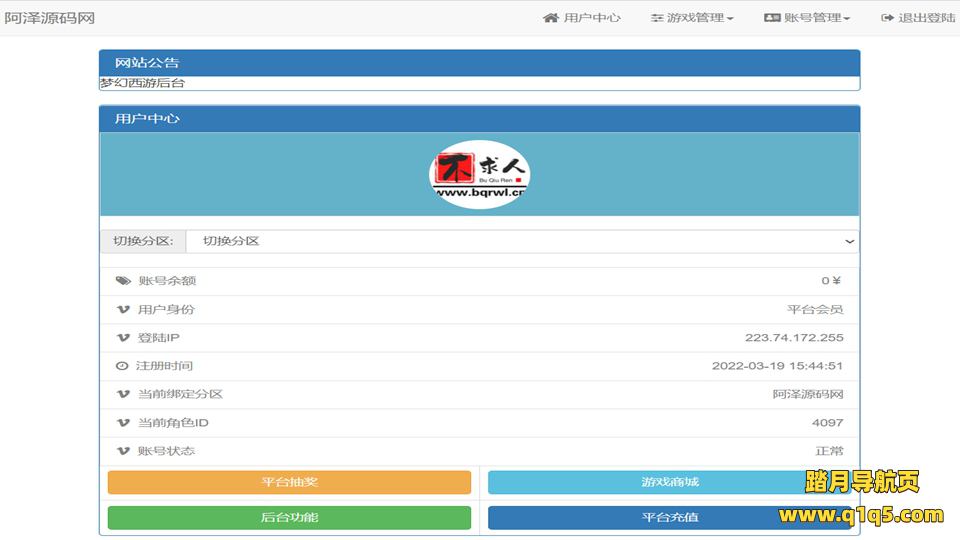Image resolution: width=960 pixels, height=540 pixels.
Task: Click the home icon beside 用户中心
Action: pos(550,18)
